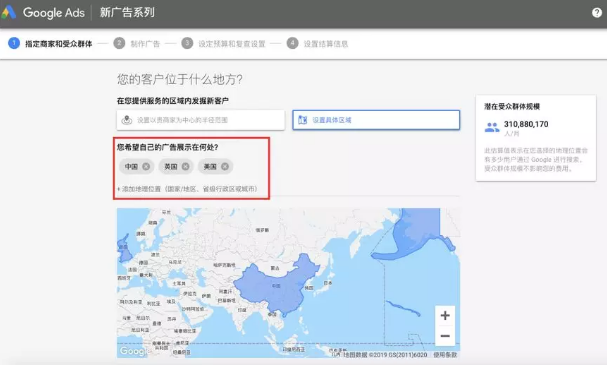
Task: Open the 使用条款 link on map
Action: [x=445, y=355]
